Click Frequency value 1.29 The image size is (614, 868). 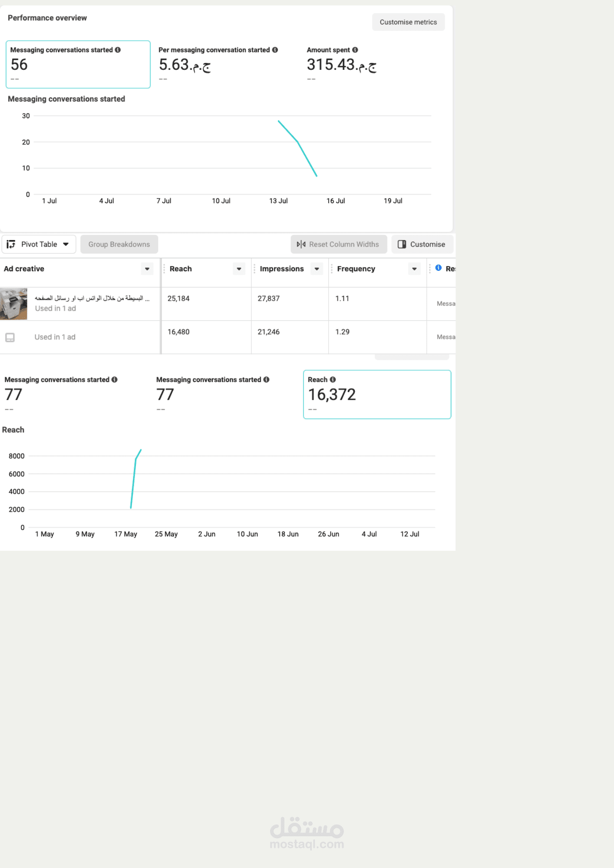pyautogui.click(x=342, y=332)
